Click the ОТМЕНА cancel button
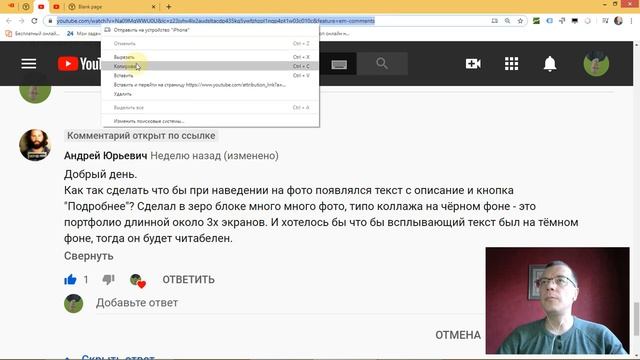 (x=458, y=335)
